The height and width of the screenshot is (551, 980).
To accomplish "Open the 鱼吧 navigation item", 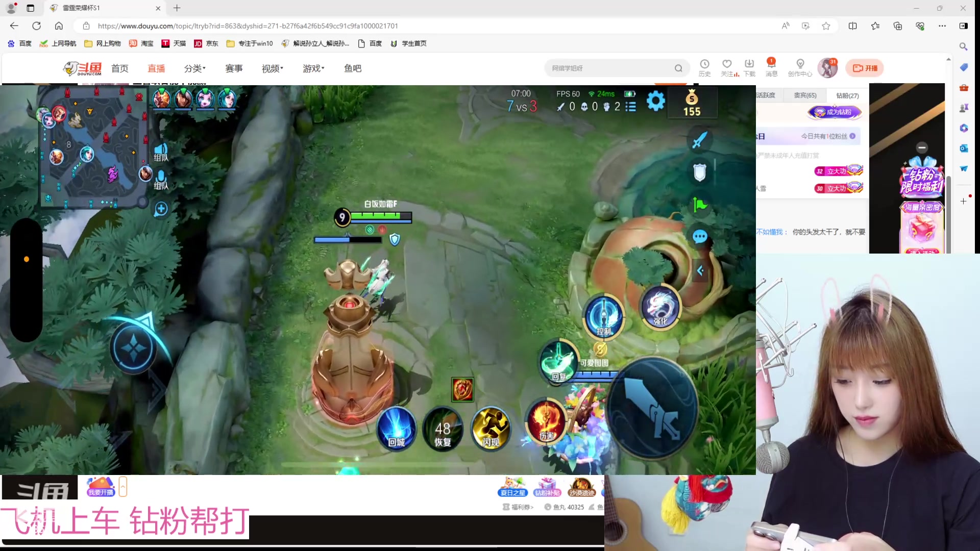I will [x=353, y=68].
